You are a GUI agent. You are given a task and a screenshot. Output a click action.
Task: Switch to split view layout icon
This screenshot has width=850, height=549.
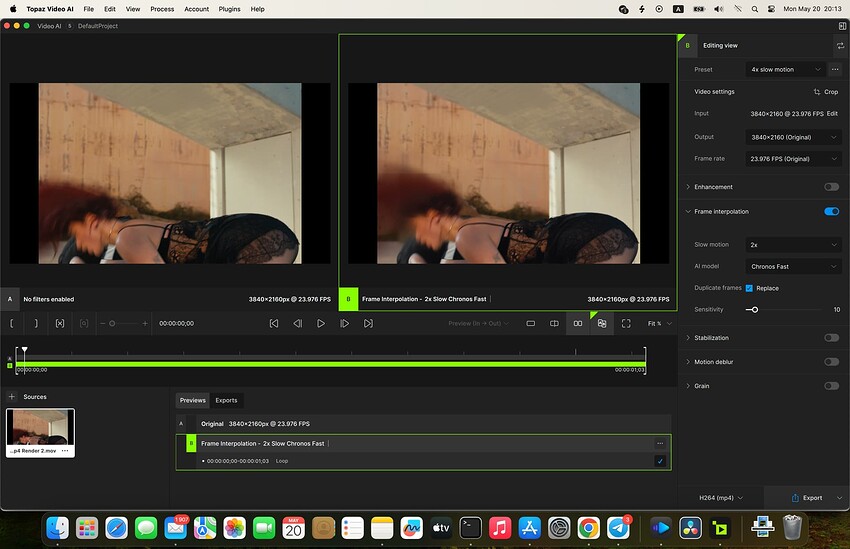click(554, 324)
